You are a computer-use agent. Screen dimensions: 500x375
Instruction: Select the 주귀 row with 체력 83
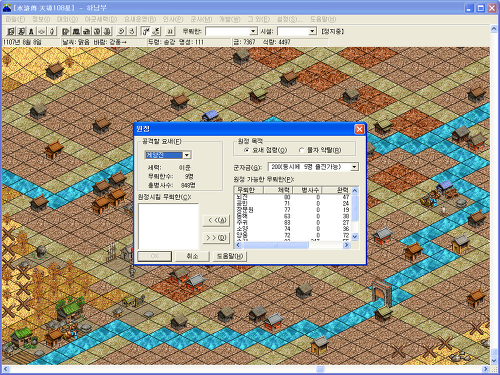click(293, 222)
